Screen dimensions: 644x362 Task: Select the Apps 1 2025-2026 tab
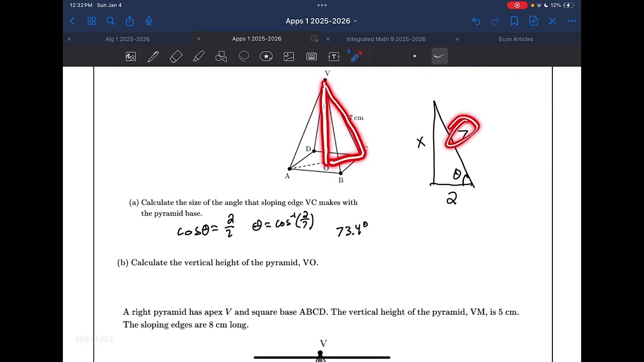(257, 39)
